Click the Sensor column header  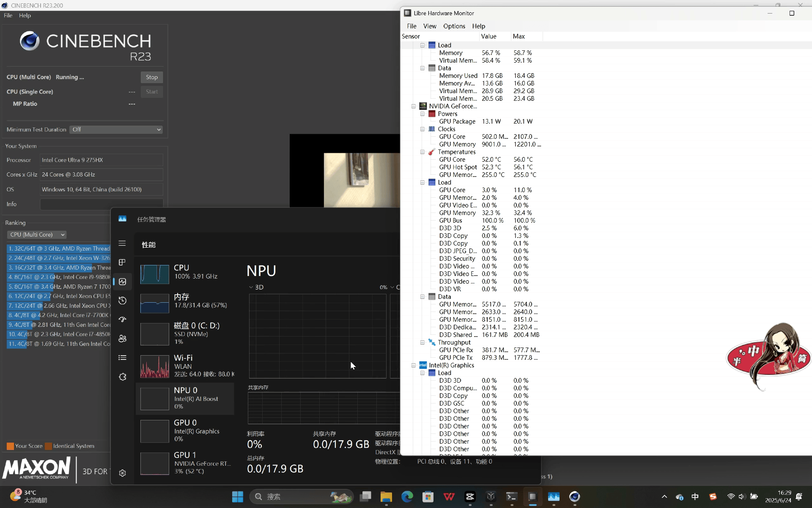[x=440, y=36]
